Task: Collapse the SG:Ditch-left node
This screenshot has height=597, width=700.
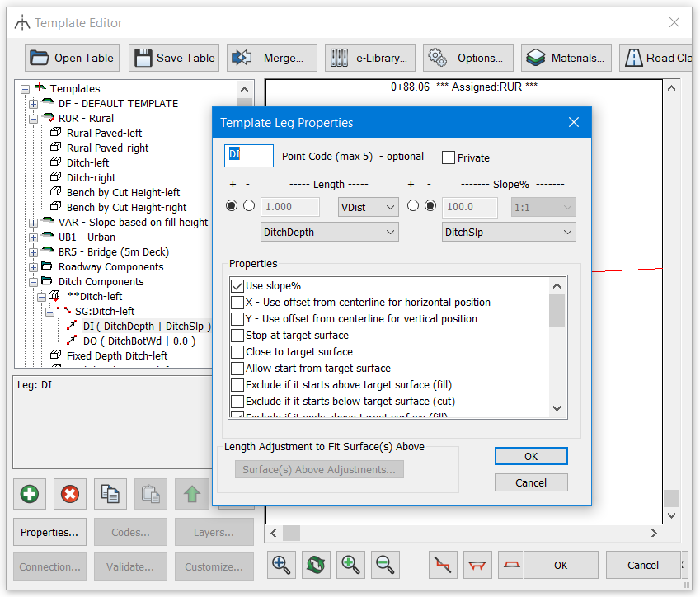Action: (x=50, y=312)
